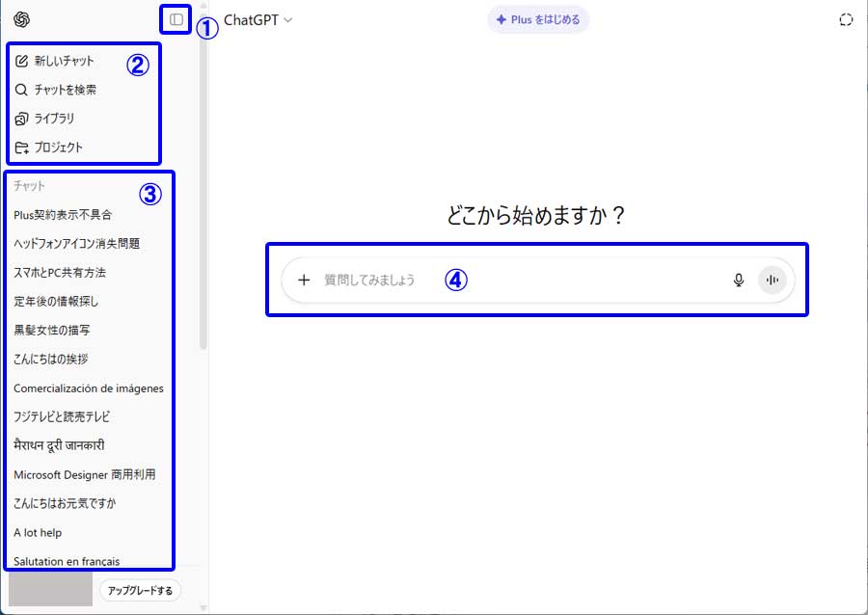The width and height of the screenshot is (868, 615).
Task: Open the Salutation en français chat
Action: (67, 561)
